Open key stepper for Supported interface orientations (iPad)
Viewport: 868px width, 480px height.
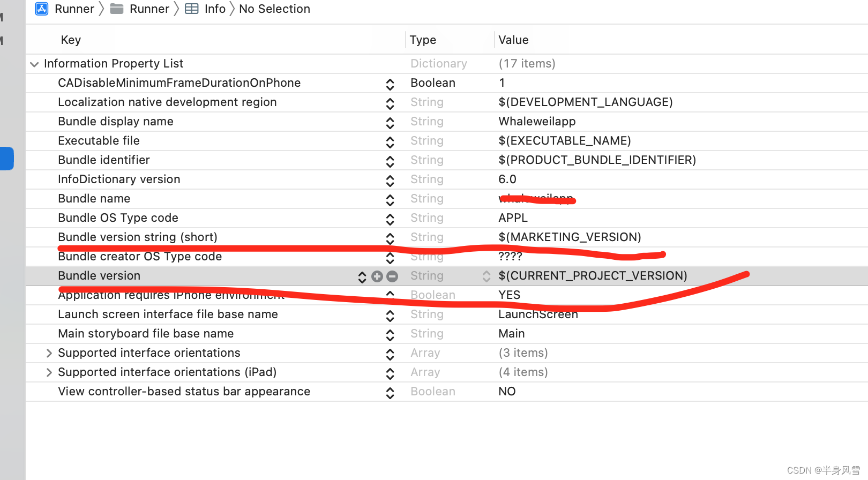pos(390,373)
